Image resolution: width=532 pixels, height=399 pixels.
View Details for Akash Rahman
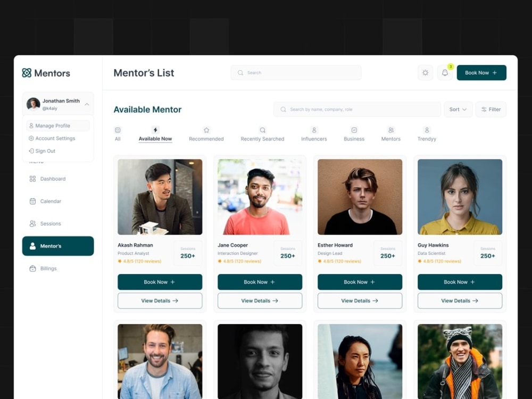(x=160, y=301)
